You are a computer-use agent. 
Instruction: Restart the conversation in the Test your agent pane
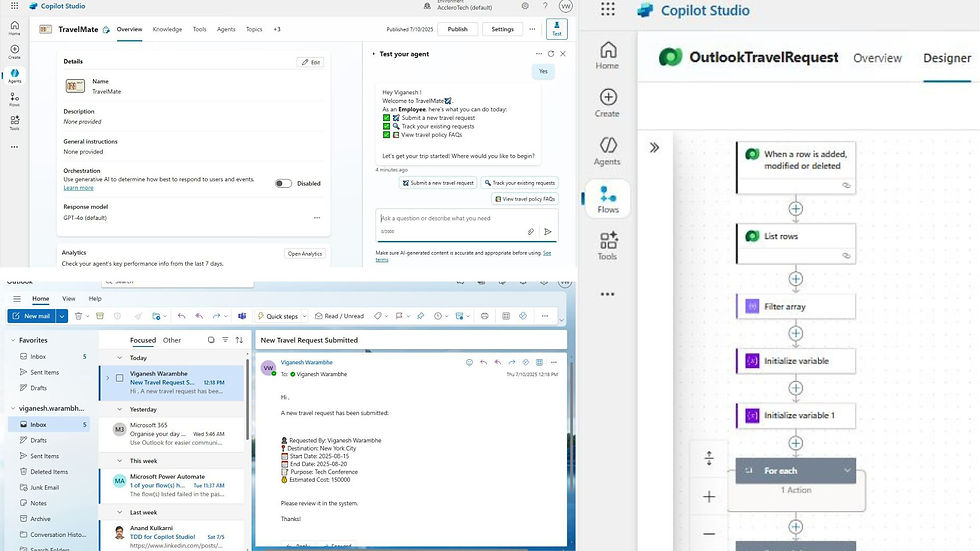point(551,54)
